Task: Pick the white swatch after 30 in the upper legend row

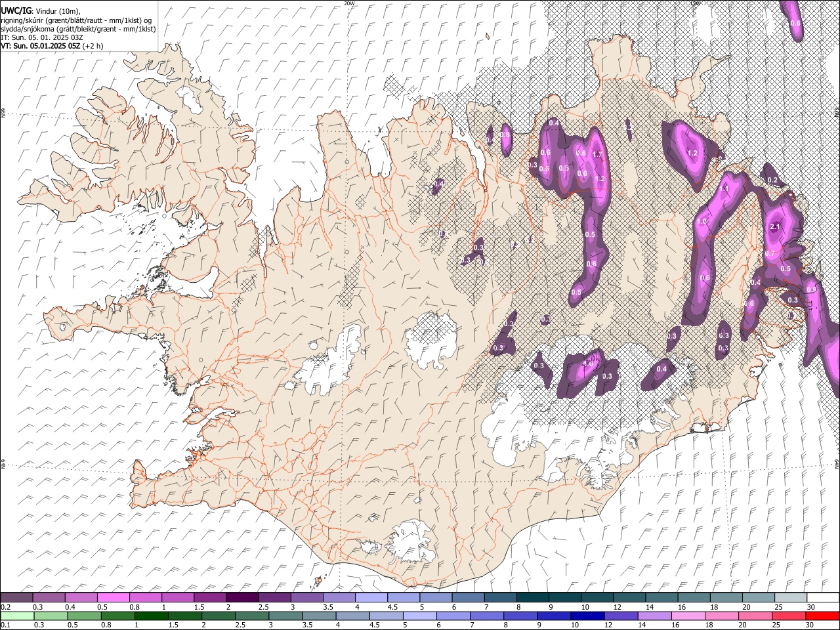Action: pyautogui.click(x=822, y=598)
